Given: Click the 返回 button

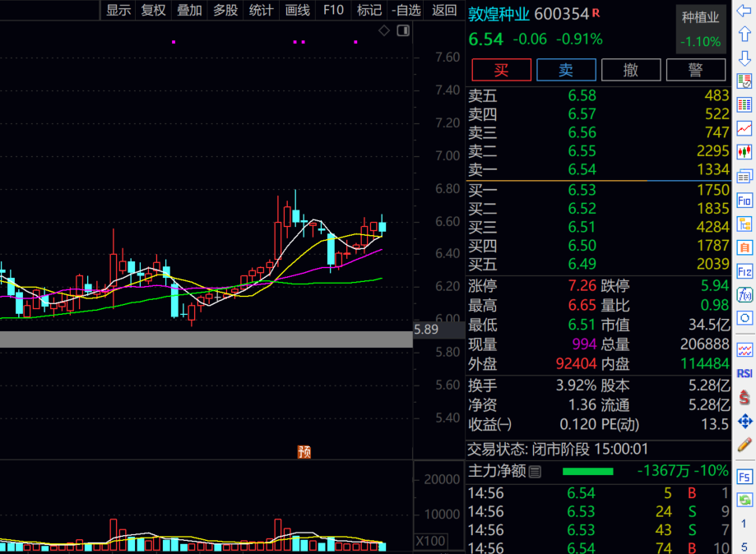Looking at the screenshot, I should pyautogui.click(x=444, y=10).
